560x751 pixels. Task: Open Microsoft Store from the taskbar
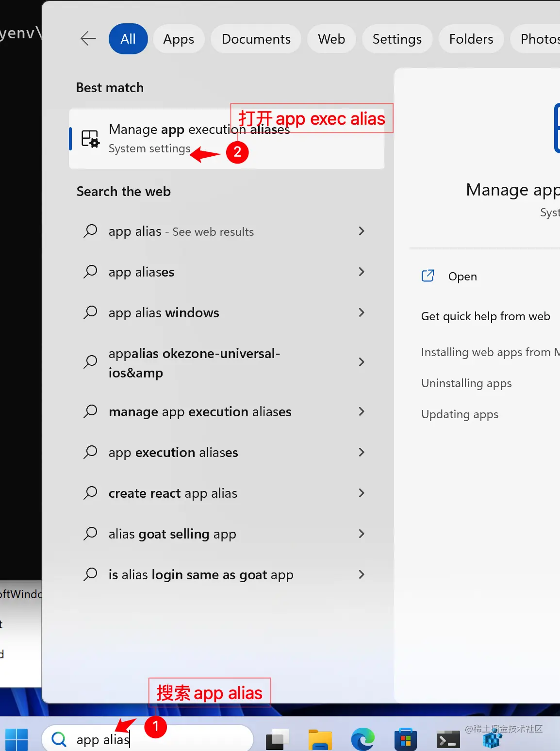point(406,739)
